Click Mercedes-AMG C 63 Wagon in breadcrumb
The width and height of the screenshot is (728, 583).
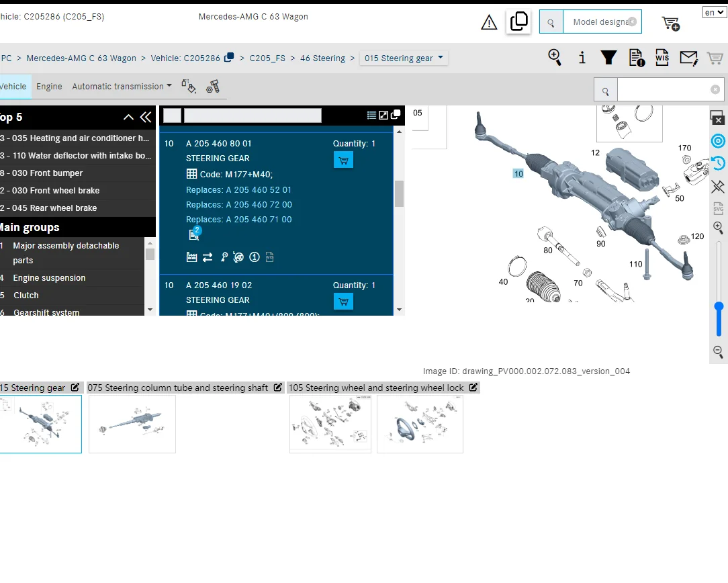[81, 58]
